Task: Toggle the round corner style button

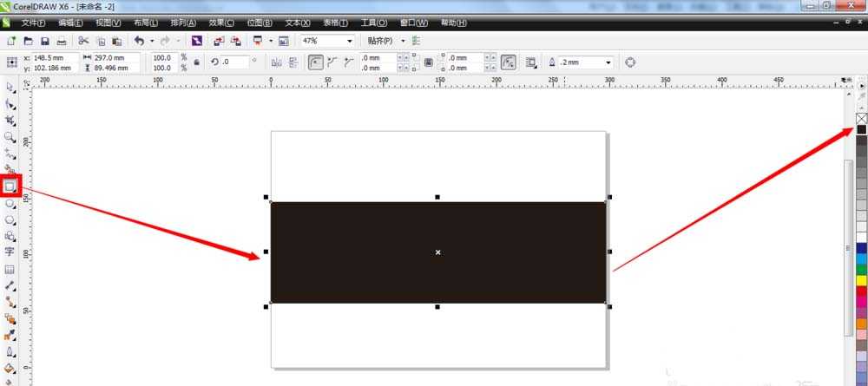Action: (x=316, y=62)
